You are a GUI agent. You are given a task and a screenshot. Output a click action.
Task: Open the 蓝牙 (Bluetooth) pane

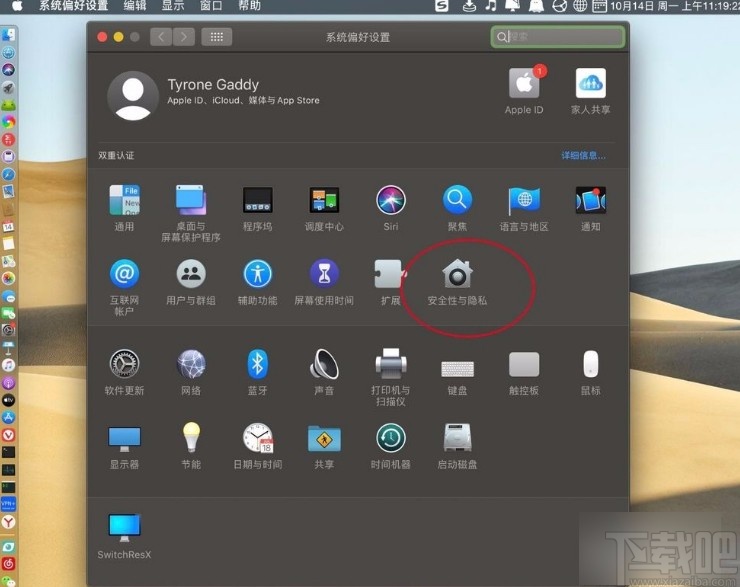click(258, 364)
